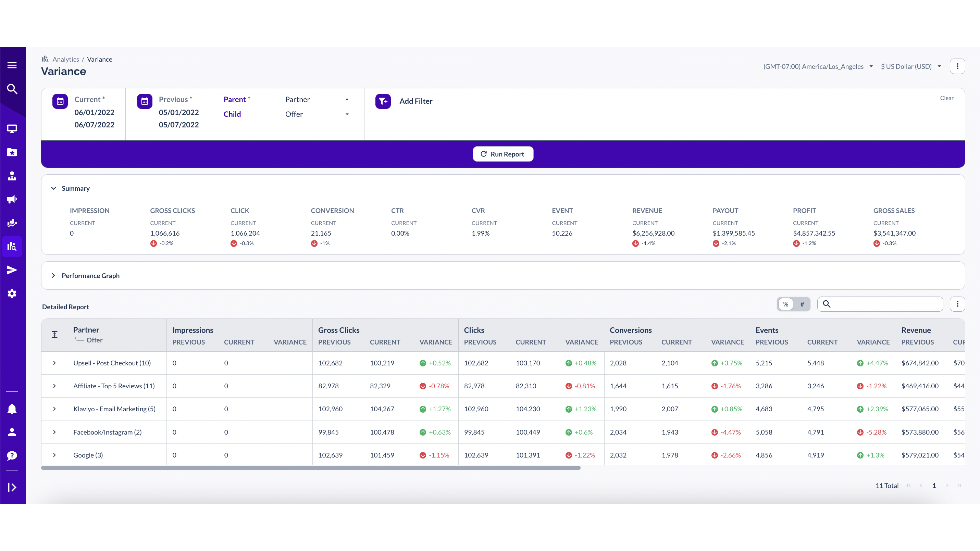Open the help chat icon in sidebar
Image resolution: width=980 pixels, height=551 pixels.
[12, 455]
